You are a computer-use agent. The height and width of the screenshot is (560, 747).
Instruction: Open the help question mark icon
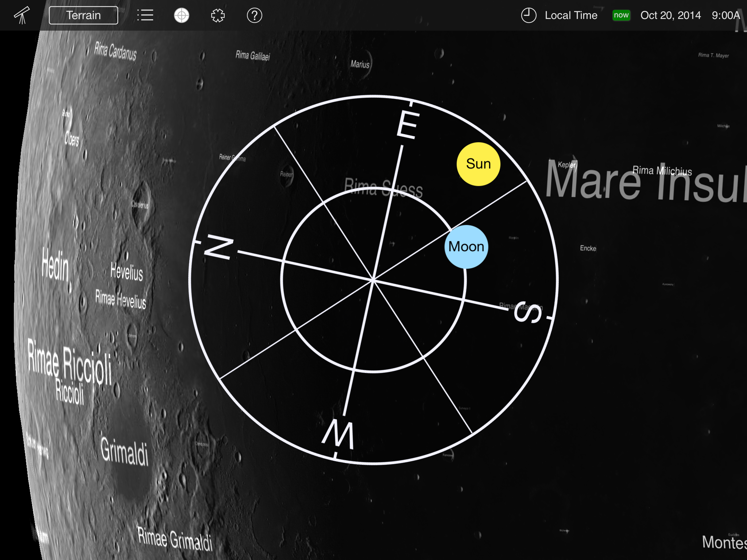[254, 15]
